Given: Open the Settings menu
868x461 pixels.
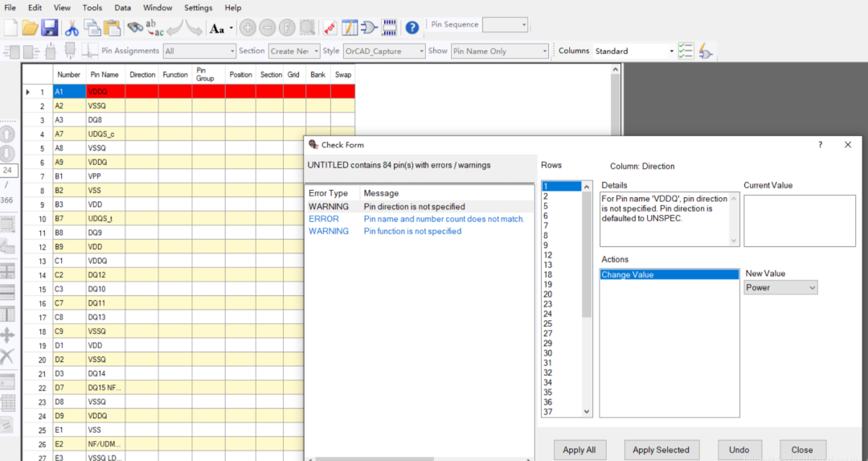Looking at the screenshot, I should (x=199, y=8).
